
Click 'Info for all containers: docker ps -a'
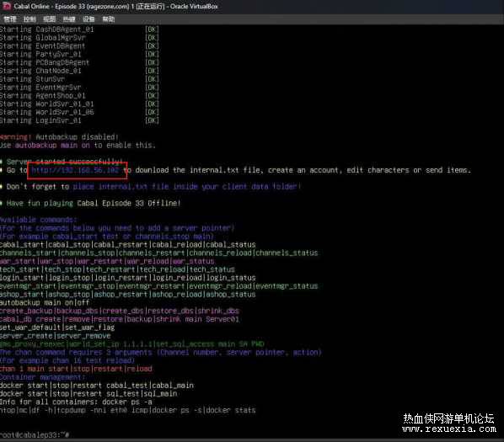76,402
